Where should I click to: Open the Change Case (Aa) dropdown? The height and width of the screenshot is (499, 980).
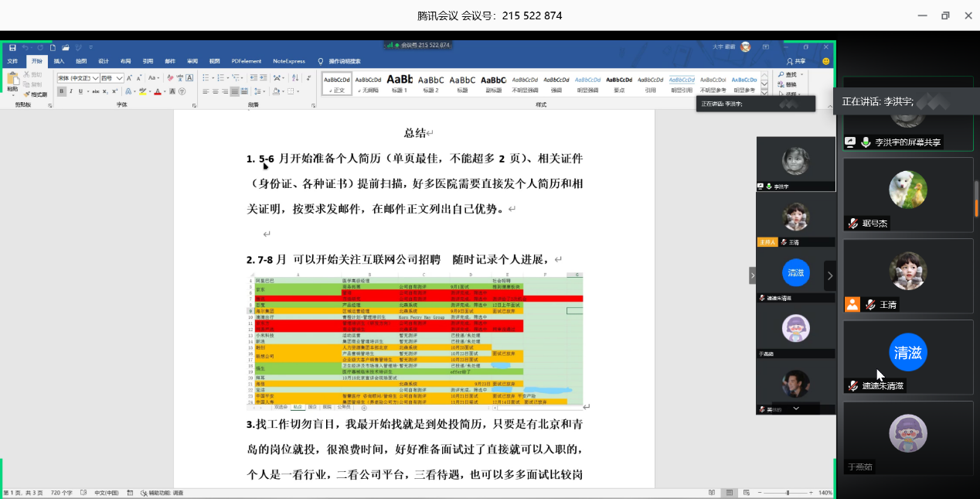(154, 78)
